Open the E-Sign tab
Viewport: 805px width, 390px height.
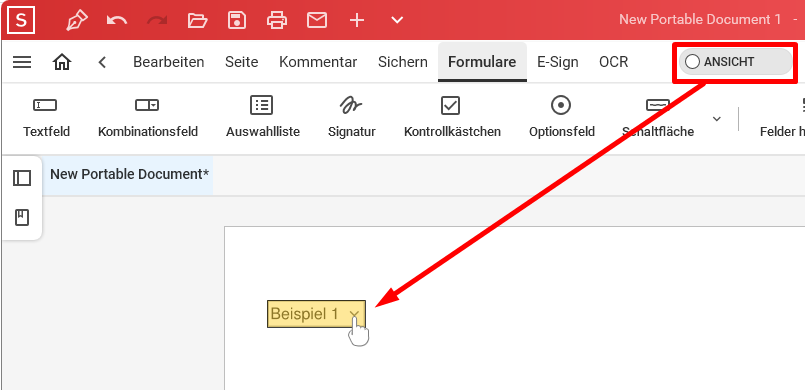pyautogui.click(x=558, y=62)
